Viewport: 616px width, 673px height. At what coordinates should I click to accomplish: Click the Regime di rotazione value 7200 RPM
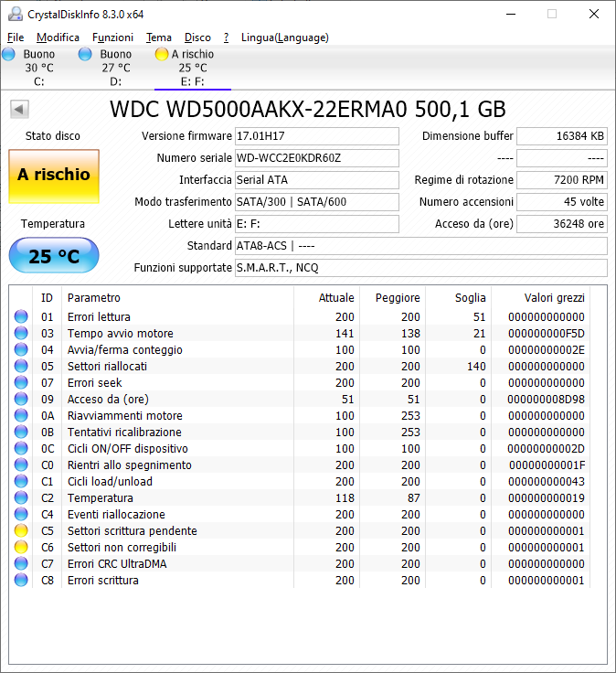[x=562, y=180]
